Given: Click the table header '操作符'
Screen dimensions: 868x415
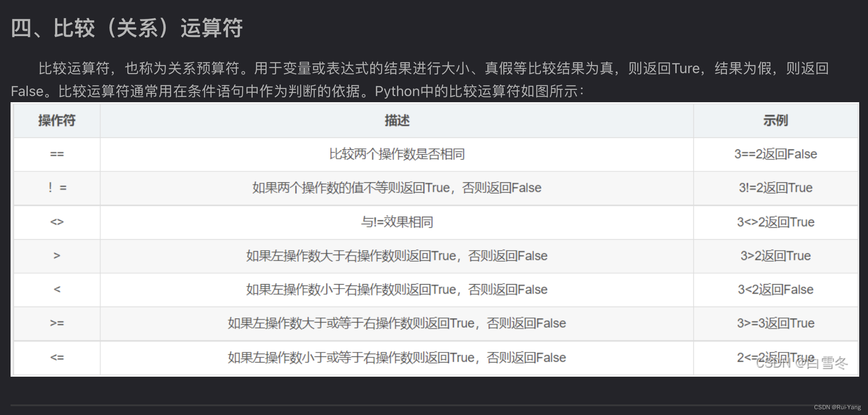Looking at the screenshot, I should click(x=57, y=120).
